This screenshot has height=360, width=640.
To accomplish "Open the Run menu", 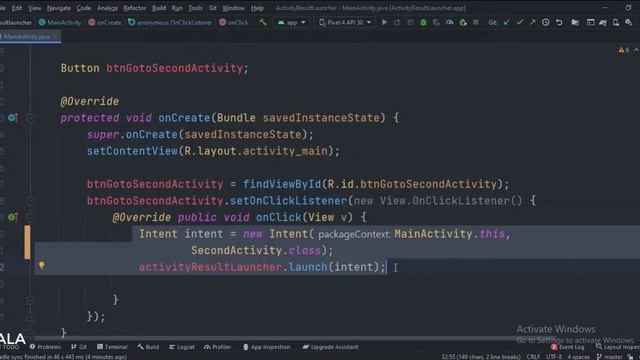I will click(x=177, y=8).
